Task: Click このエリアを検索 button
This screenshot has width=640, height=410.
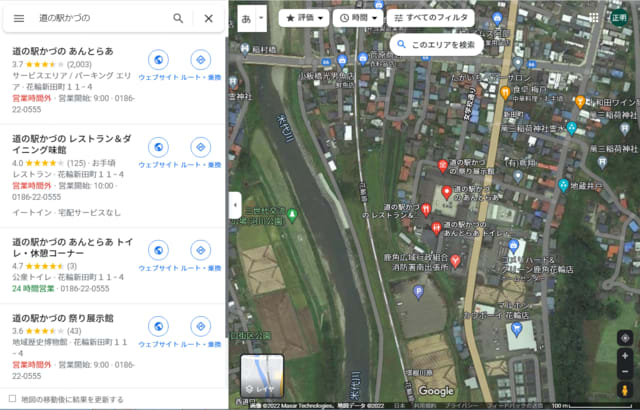Action: 436,44
